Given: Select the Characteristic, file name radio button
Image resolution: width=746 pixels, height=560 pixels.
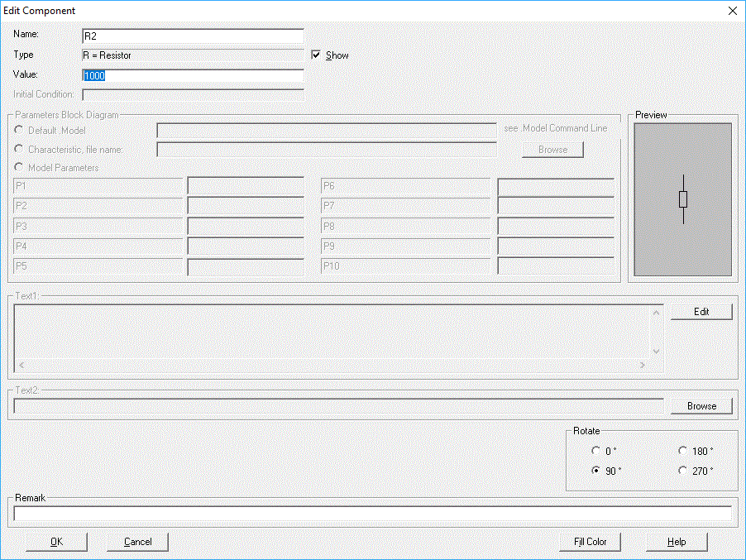Looking at the screenshot, I should click(19, 149).
